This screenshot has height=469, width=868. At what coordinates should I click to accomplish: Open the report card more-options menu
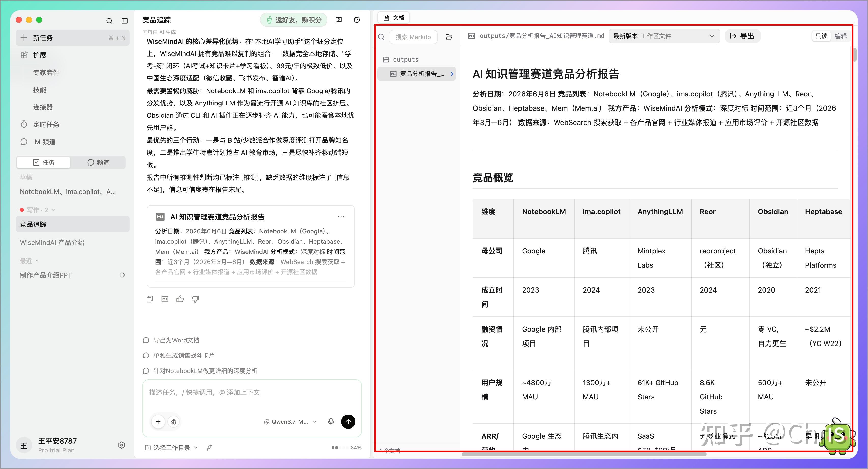pos(341,217)
